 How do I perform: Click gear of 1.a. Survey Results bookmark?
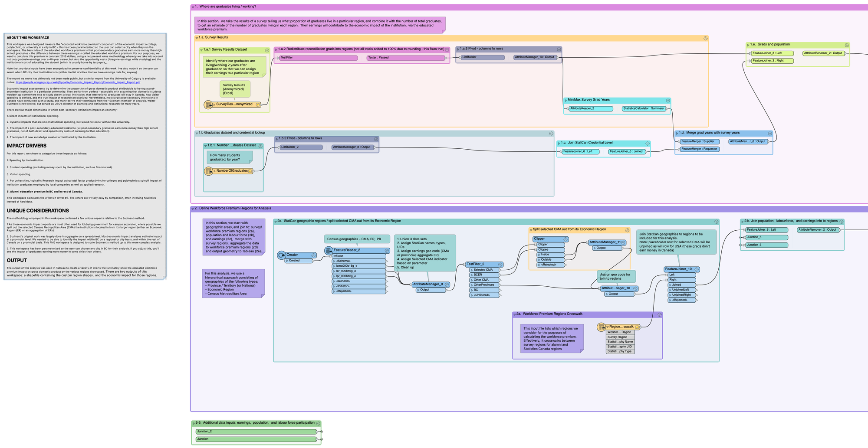(705, 38)
